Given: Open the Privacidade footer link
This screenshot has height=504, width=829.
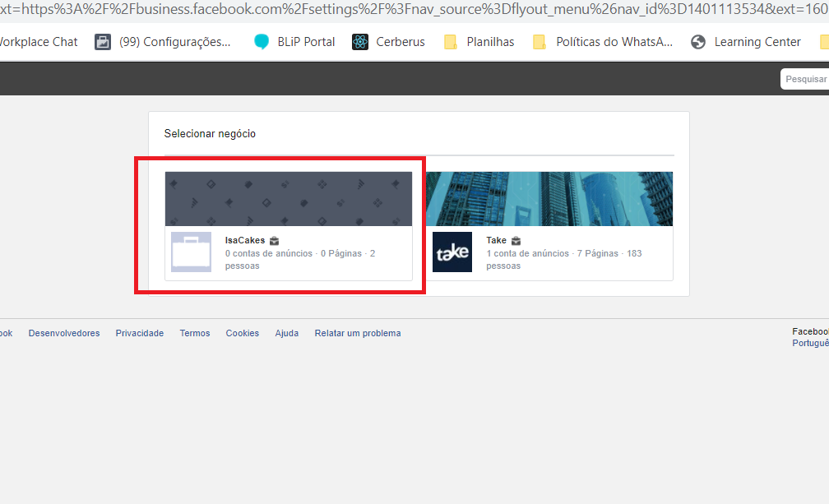Looking at the screenshot, I should point(140,333).
